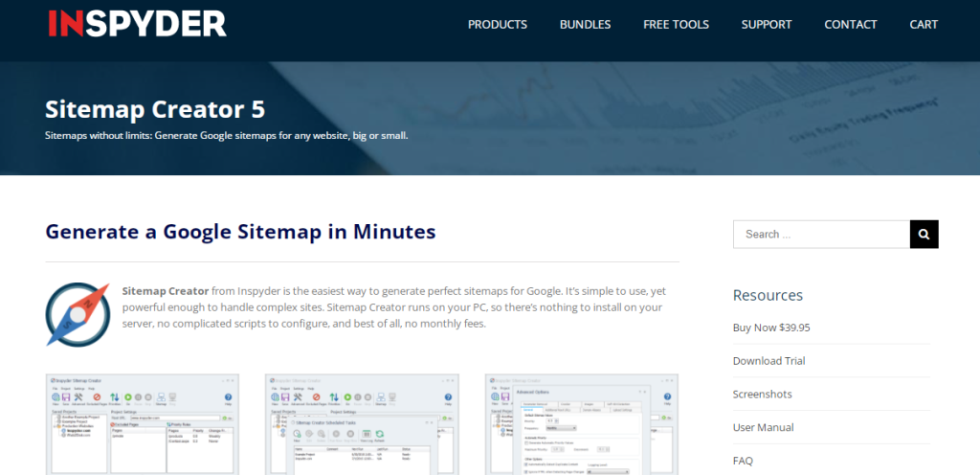The width and height of the screenshot is (980, 475).
Task: Open Buy Now $39.95 link
Action: 771,328
